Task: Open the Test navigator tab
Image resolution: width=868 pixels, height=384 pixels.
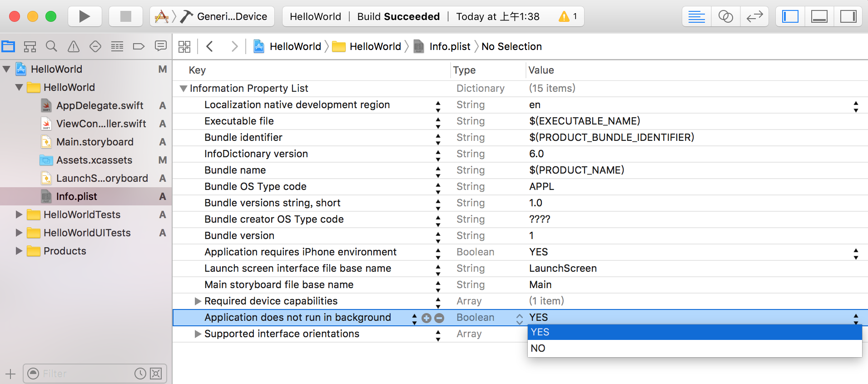Action: click(x=95, y=46)
